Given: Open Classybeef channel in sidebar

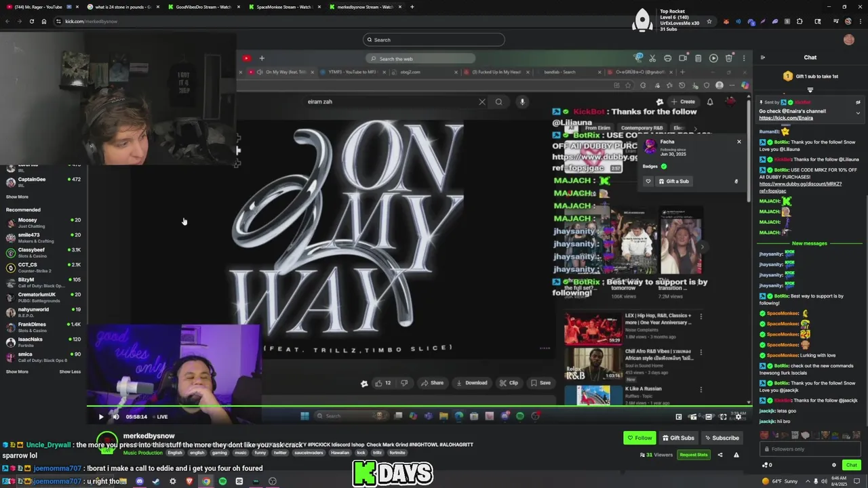Looking at the screenshot, I should [43, 252].
